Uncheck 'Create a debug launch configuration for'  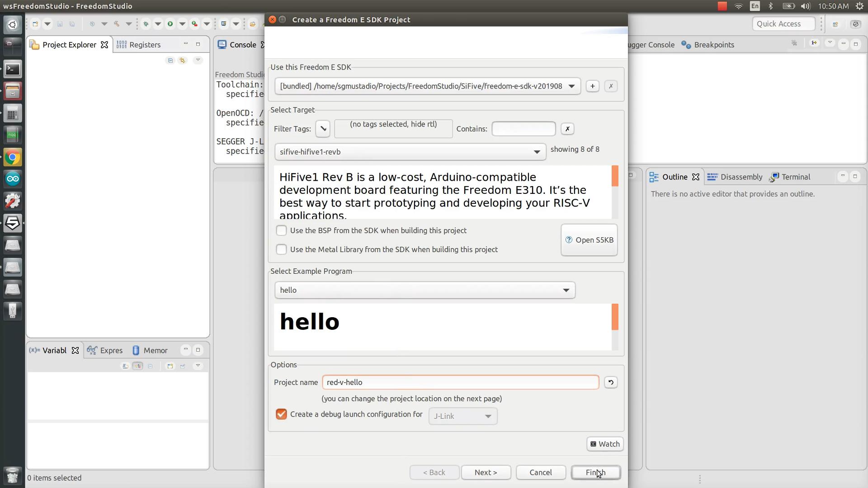[x=281, y=414]
